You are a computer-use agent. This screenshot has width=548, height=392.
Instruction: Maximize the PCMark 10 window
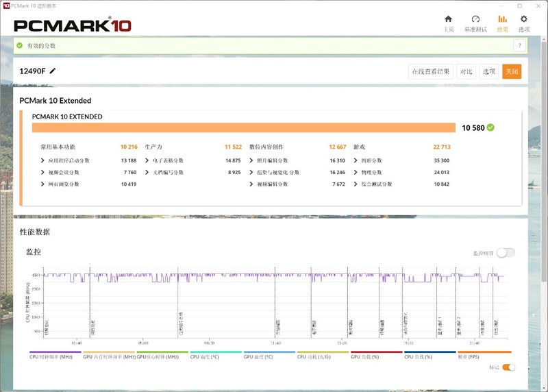pyautogui.click(x=520, y=6)
